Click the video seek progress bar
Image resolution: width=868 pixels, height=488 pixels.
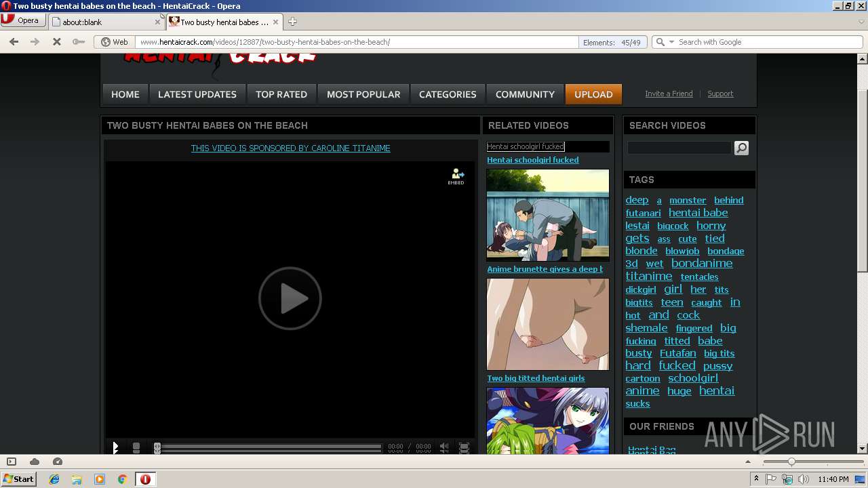pyautogui.click(x=270, y=447)
